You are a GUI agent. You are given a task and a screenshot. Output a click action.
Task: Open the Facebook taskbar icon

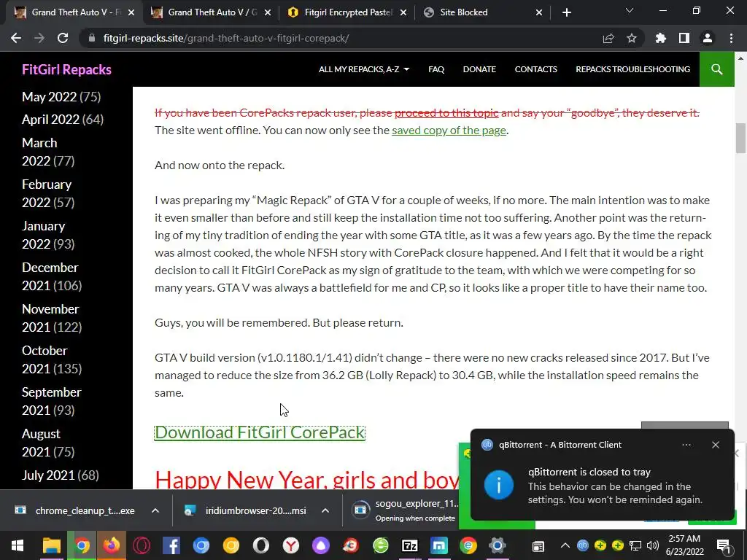coord(171,545)
